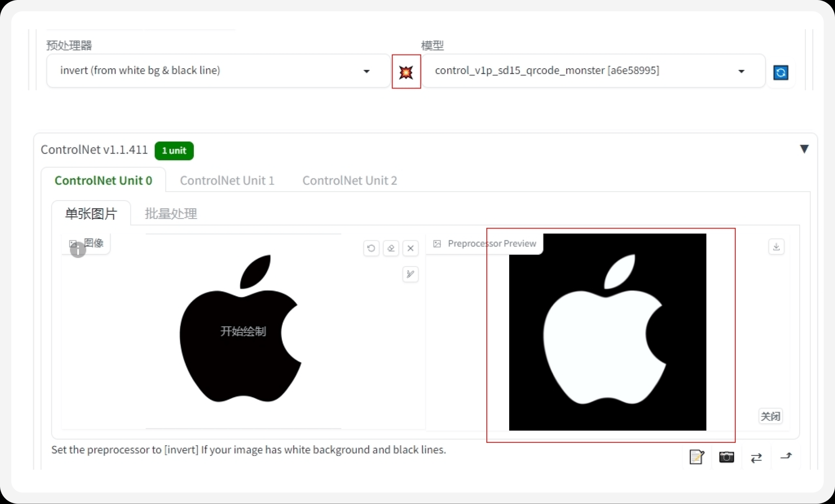
Task: Switch to ControlNet Unit 0 tab
Action: pyautogui.click(x=103, y=181)
